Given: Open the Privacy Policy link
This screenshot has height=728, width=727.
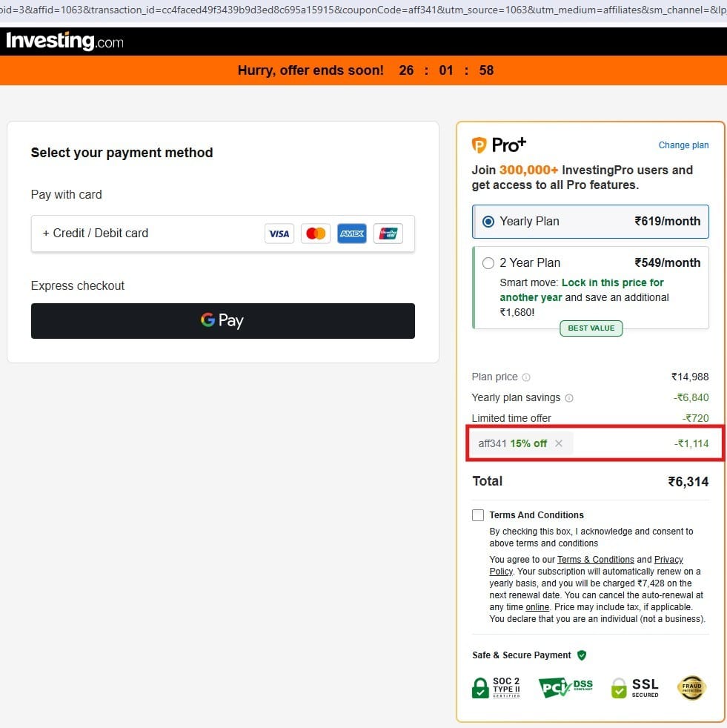Looking at the screenshot, I should tap(668, 560).
